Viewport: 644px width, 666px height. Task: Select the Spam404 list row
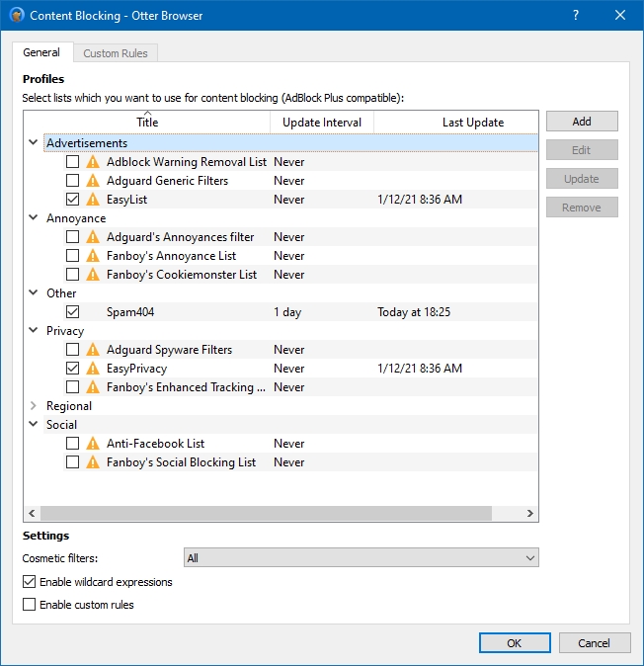(x=300, y=312)
